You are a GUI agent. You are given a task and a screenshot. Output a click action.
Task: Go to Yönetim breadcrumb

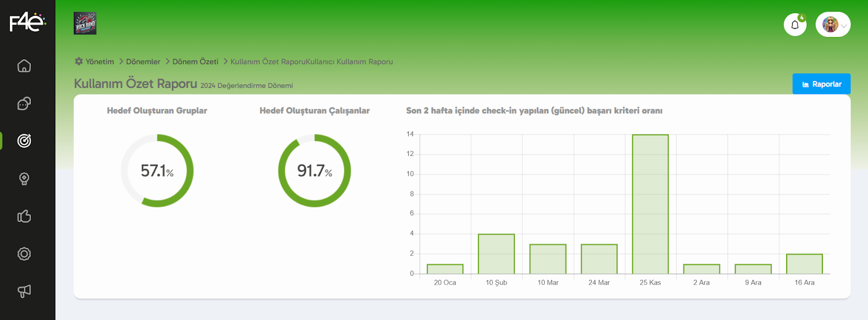99,62
